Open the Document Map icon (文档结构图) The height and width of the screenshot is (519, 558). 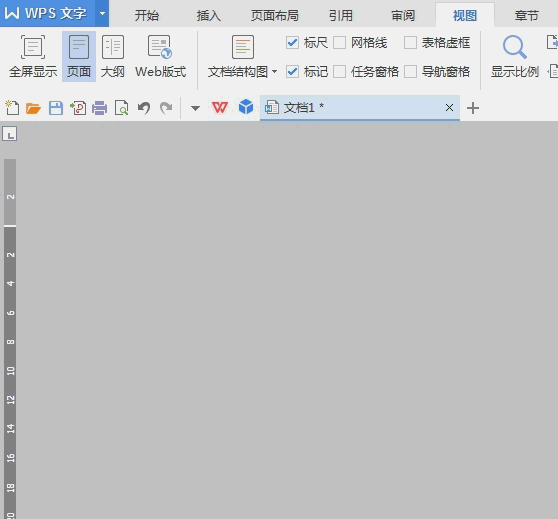(x=243, y=47)
